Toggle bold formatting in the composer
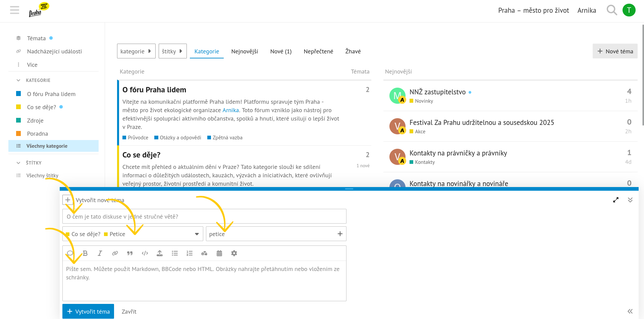Screen dimensions: 644x319 [85, 253]
